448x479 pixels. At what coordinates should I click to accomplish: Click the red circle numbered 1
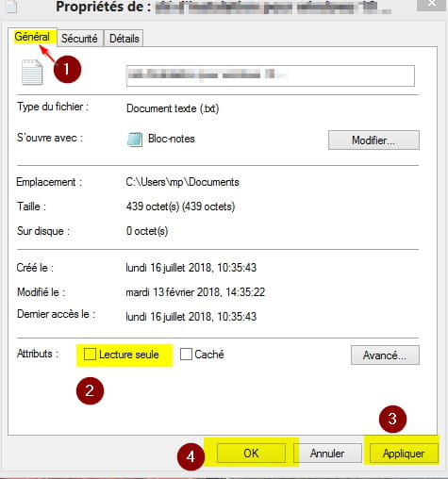pyautogui.click(x=67, y=69)
